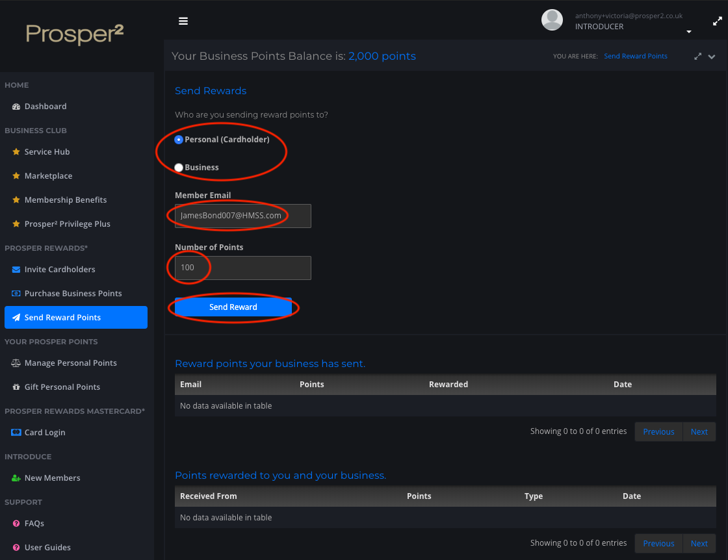Collapse panel using the chevron down

coord(712,57)
